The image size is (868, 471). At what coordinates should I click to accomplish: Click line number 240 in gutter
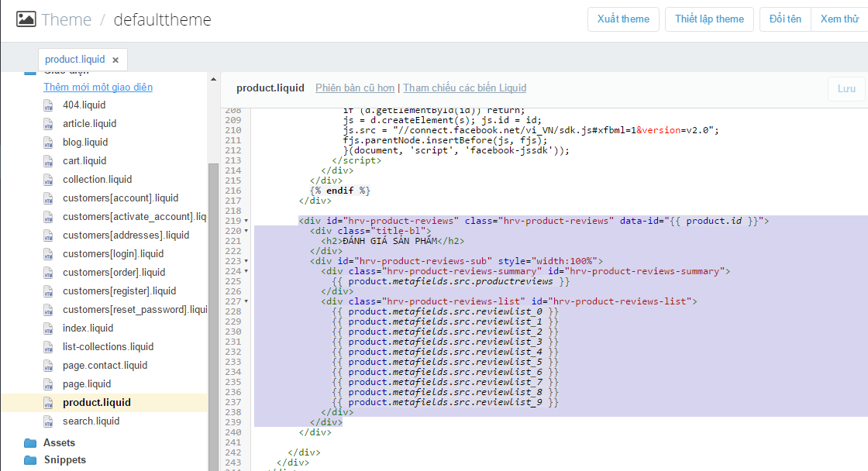coord(233,432)
